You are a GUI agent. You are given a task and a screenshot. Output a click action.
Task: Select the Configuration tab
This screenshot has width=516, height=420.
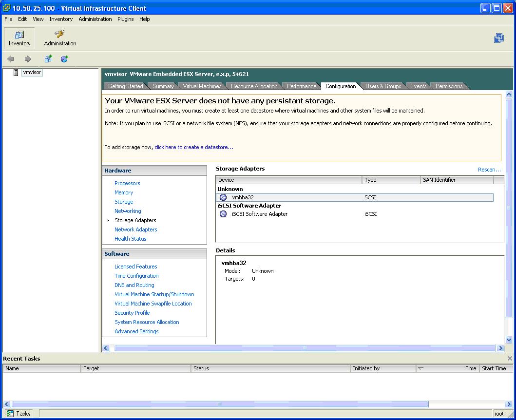coord(341,86)
